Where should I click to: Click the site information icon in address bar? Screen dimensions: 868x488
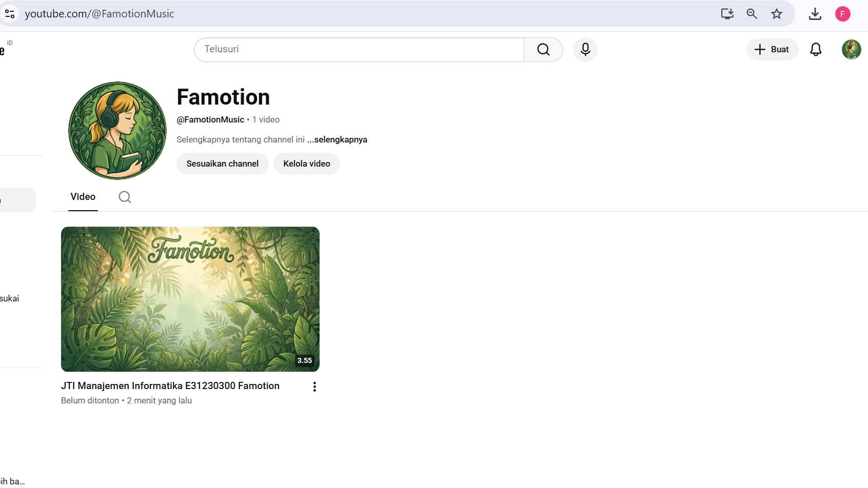[x=10, y=14]
